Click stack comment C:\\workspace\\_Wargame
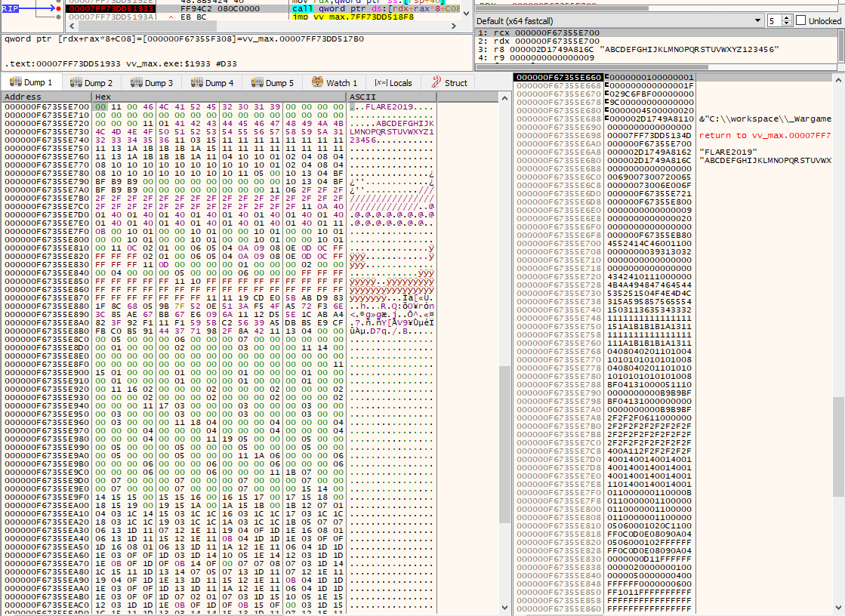845x616 pixels. [765, 119]
